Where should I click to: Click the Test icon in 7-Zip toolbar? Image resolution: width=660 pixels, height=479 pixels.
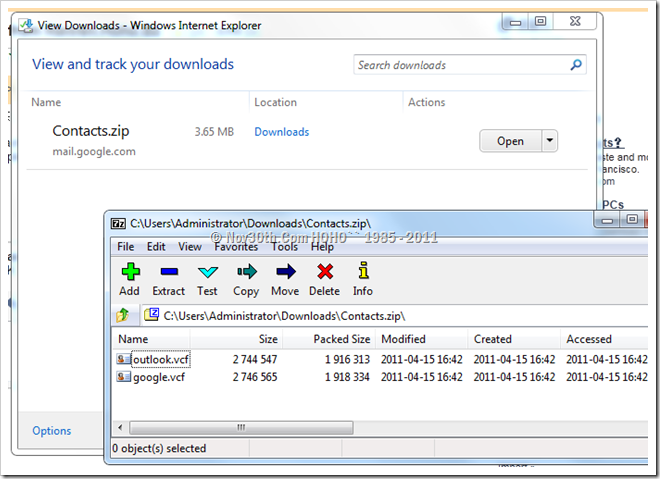[x=208, y=272]
